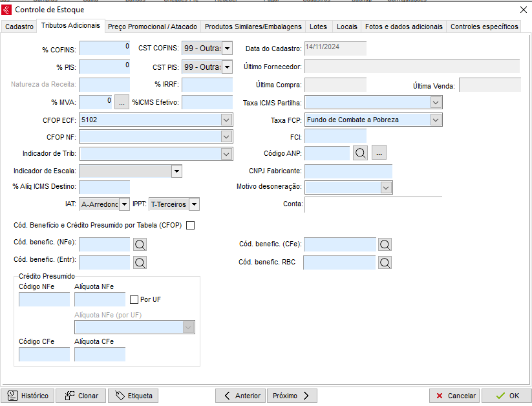
Task: Switch to the Cadastro tab
Action: tap(19, 27)
